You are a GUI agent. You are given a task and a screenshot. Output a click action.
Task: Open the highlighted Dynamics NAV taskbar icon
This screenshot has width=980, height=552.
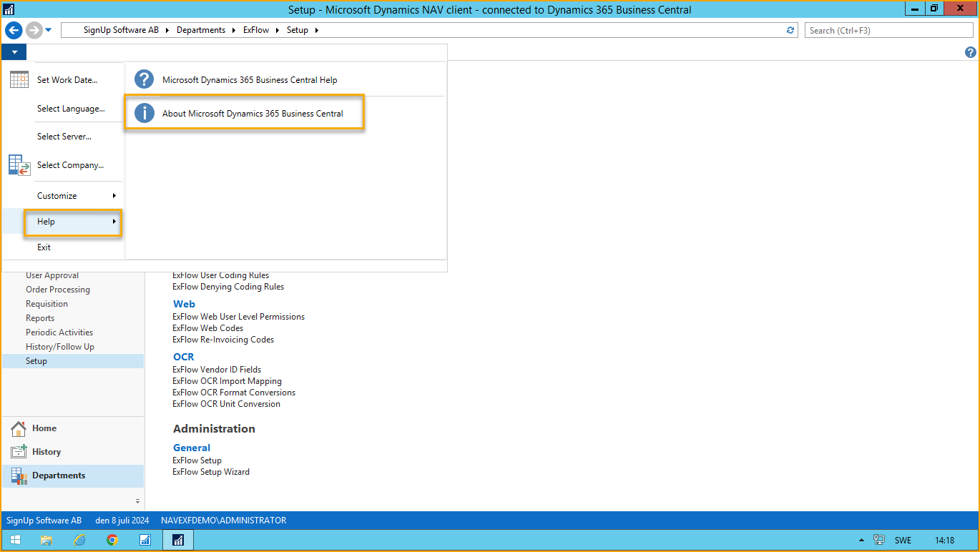[x=177, y=540]
